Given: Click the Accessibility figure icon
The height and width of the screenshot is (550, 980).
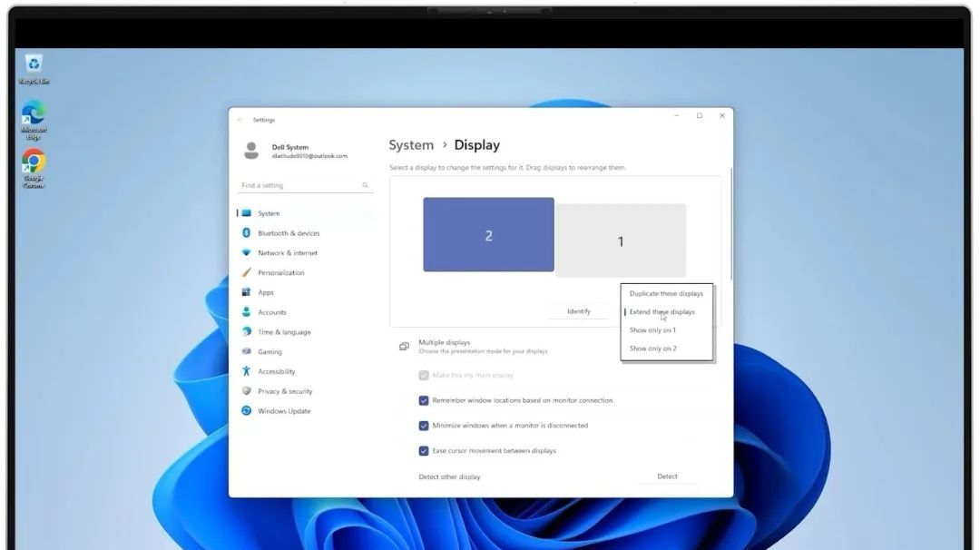Looking at the screenshot, I should (246, 371).
